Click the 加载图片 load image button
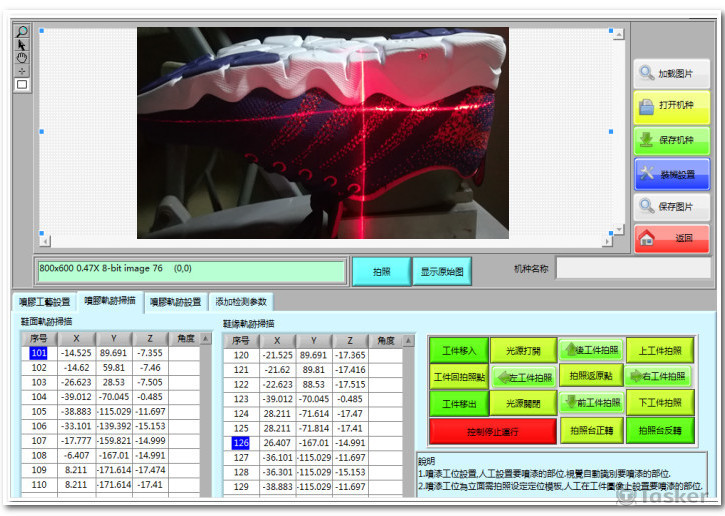 [672, 75]
